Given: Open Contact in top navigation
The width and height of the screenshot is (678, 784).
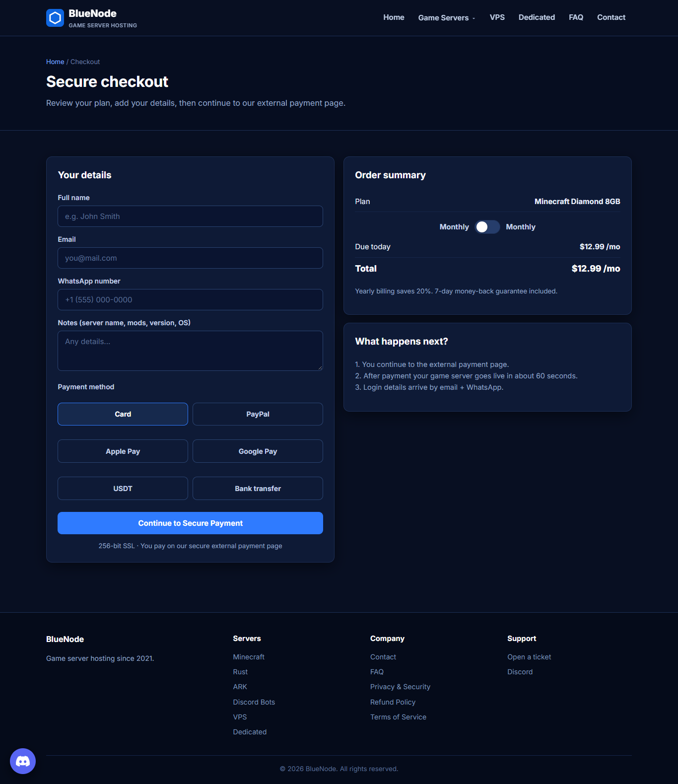Looking at the screenshot, I should coord(611,17).
